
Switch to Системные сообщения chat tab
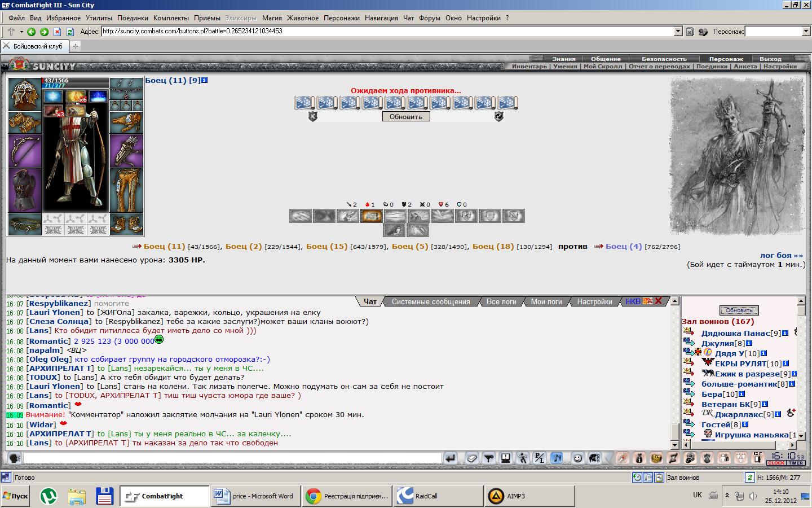tap(431, 301)
